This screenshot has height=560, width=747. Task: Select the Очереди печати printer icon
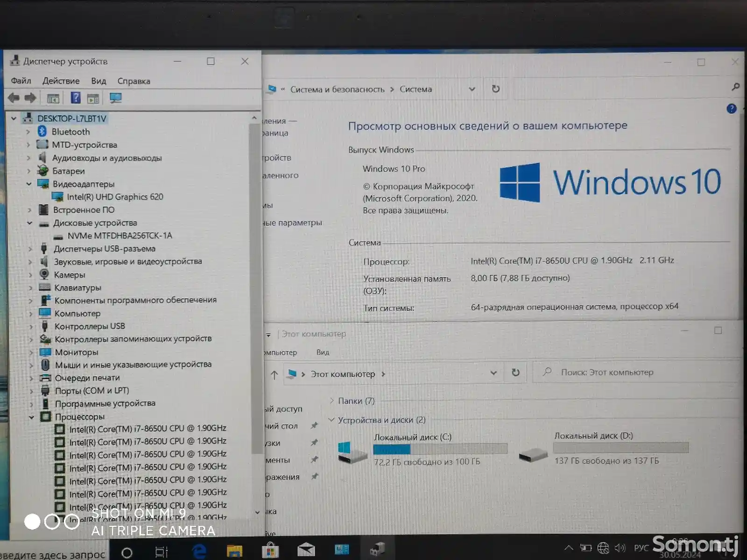[x=45, y=378]
